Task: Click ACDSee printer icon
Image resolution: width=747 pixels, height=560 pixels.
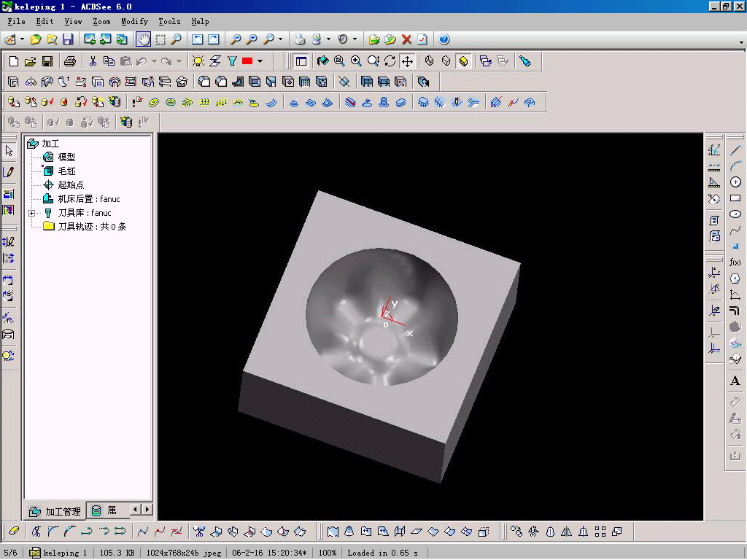Action: tap(300, 39)
